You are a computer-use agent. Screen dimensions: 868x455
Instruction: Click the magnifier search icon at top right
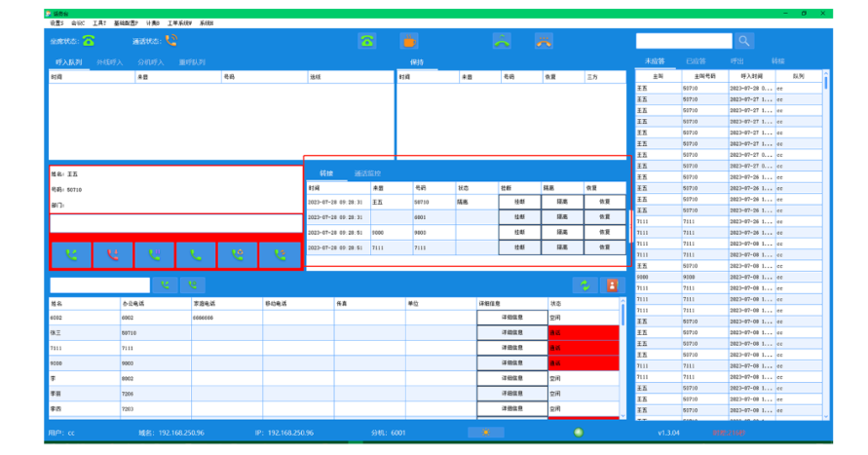744,41
